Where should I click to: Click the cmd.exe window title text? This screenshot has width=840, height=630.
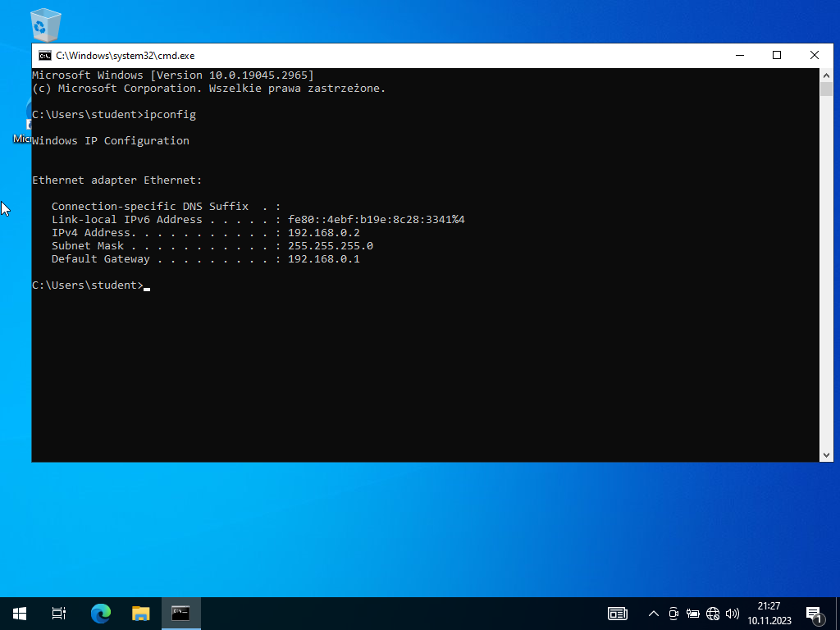[126, 56]
